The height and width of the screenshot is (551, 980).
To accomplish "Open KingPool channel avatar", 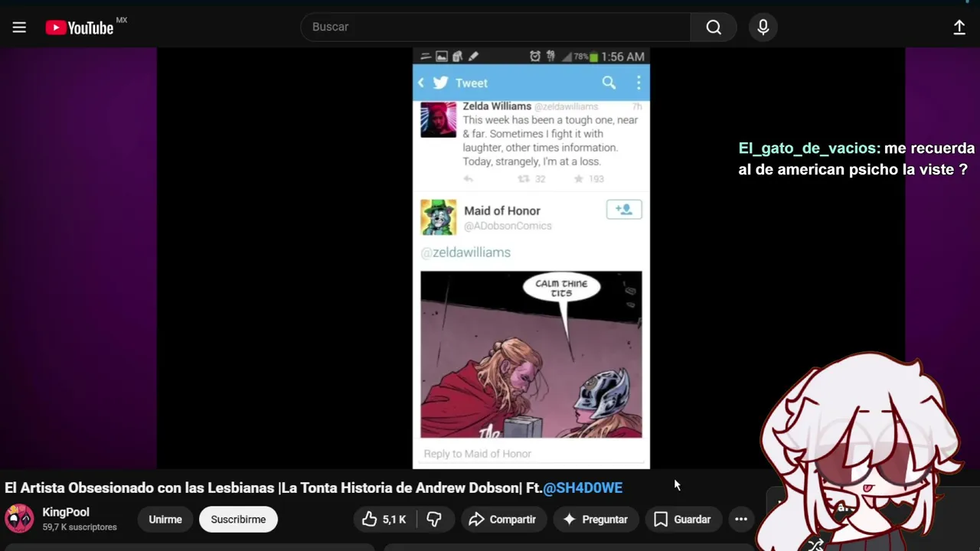I will [19, 519].
